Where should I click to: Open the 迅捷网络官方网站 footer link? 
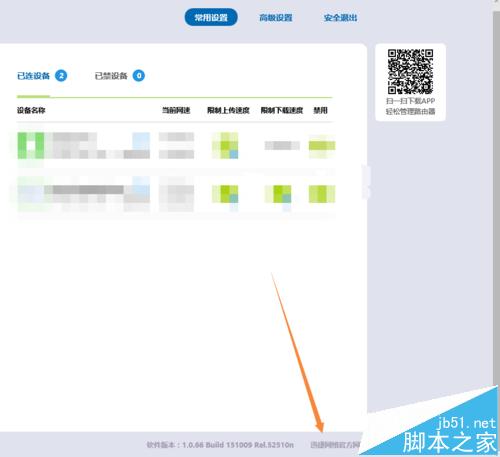coord(335,445)
